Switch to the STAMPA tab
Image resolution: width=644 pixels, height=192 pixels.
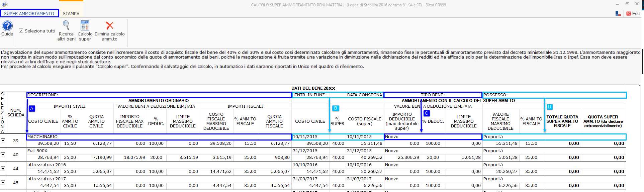[x=71, y=13]
